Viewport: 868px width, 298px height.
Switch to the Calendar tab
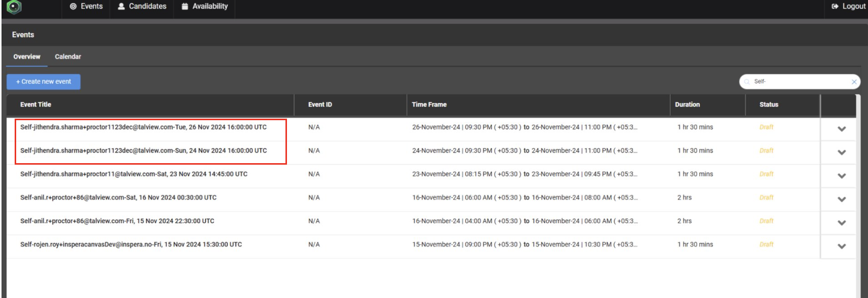point(68,57)
